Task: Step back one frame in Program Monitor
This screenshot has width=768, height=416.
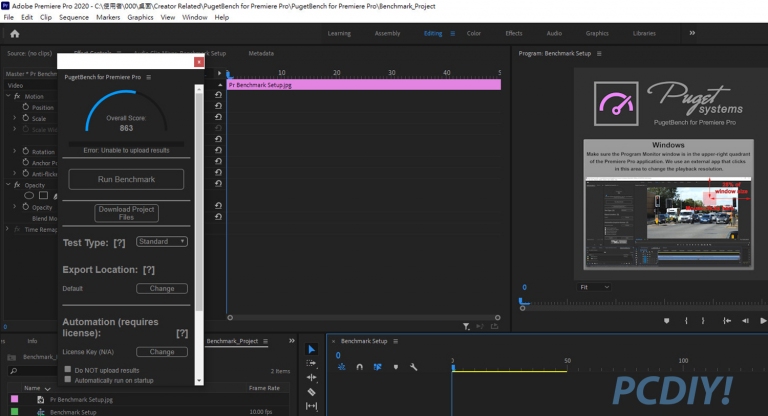Action: pyautogui.click(x=745, y=320)
